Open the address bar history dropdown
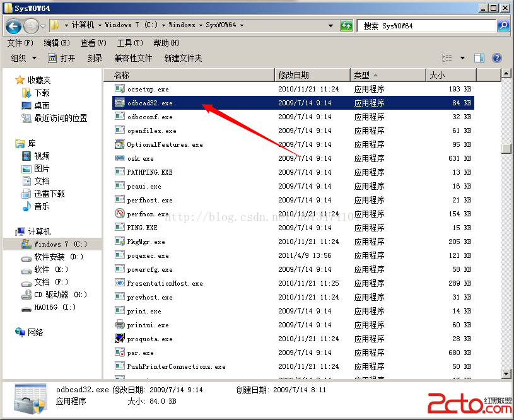The height and width of the screenshot is (420, 514). pyautogui.click(x=330, y=26)
